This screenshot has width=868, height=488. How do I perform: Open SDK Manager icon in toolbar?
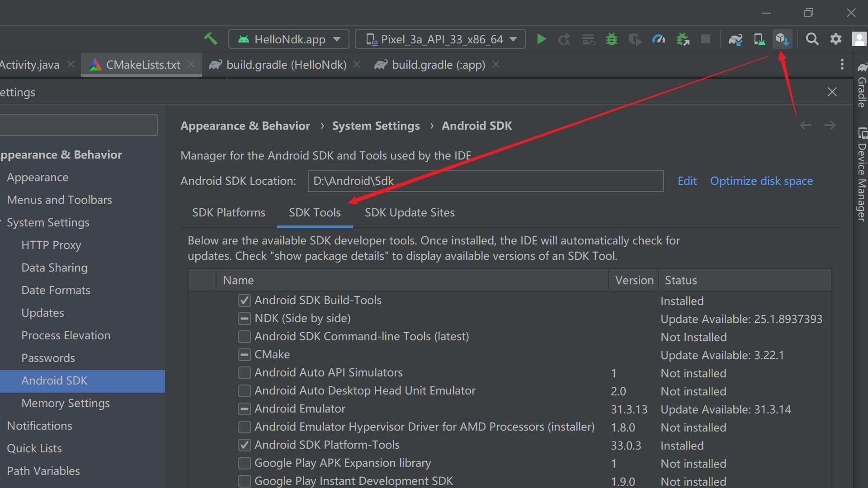pyautogui.click(x=782, y=39)
